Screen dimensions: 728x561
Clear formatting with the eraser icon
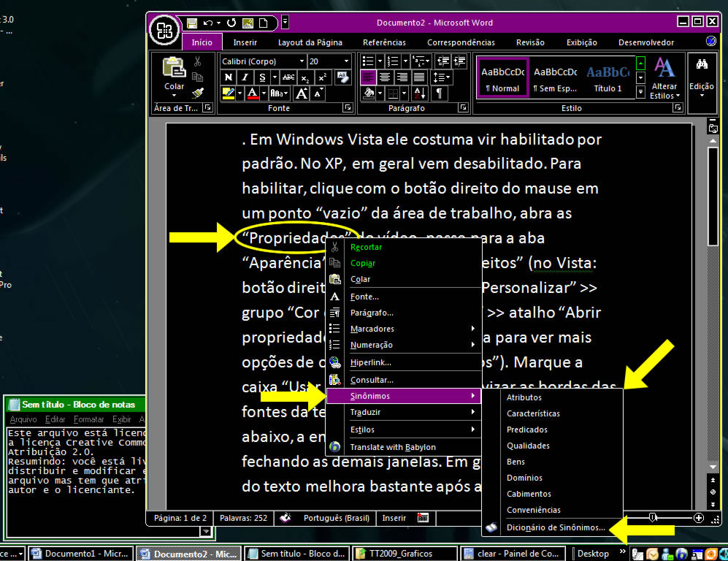coord(342,77)
